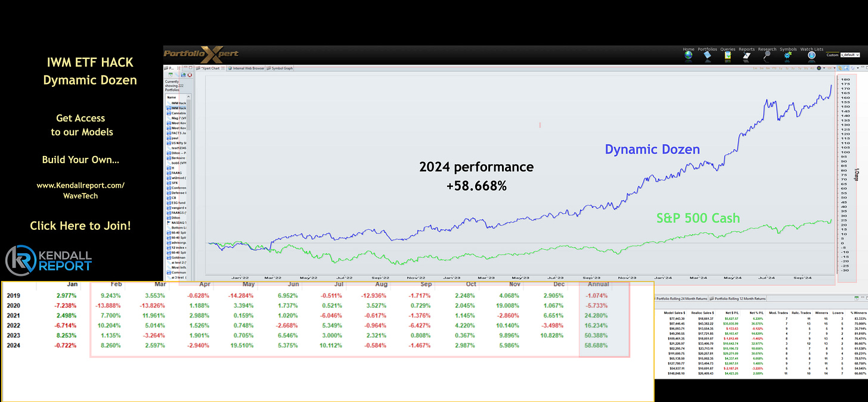
Task: Open the Reports pen-and-paper icon
Action: [x=746, y=56]
